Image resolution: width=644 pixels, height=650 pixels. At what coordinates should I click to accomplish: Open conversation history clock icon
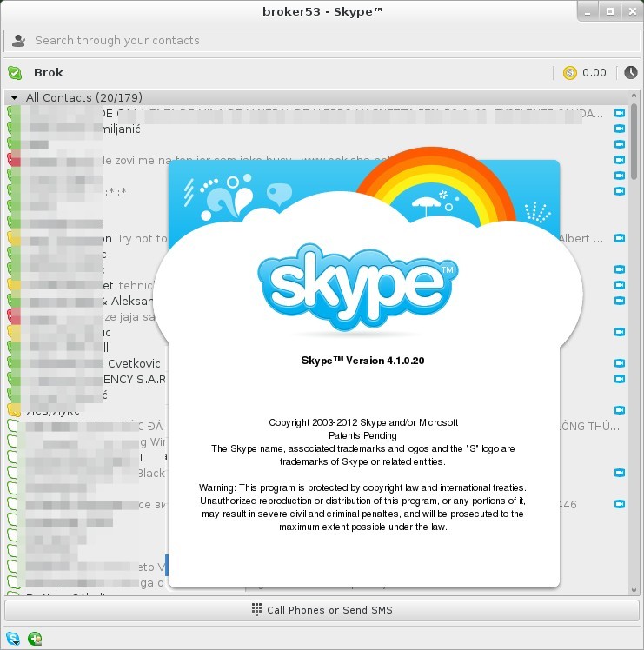631,72
